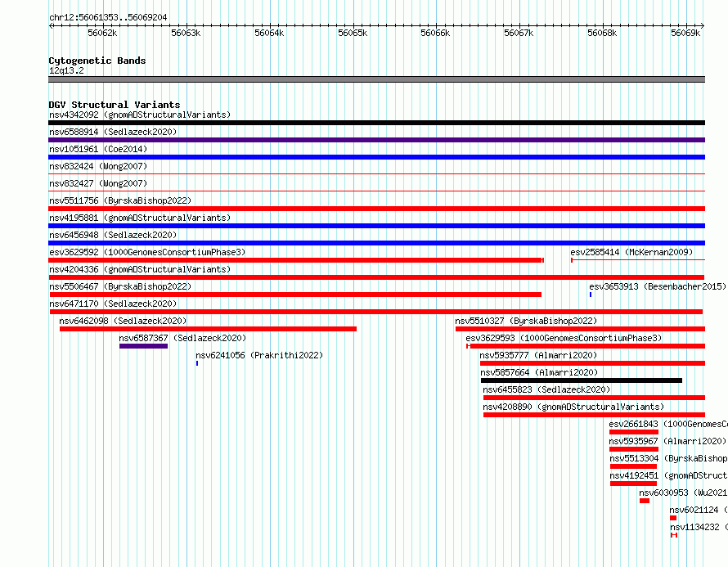728x567 pixels.
Task: Select the black nsv5857664 variant bar
Action: point(582,380)
